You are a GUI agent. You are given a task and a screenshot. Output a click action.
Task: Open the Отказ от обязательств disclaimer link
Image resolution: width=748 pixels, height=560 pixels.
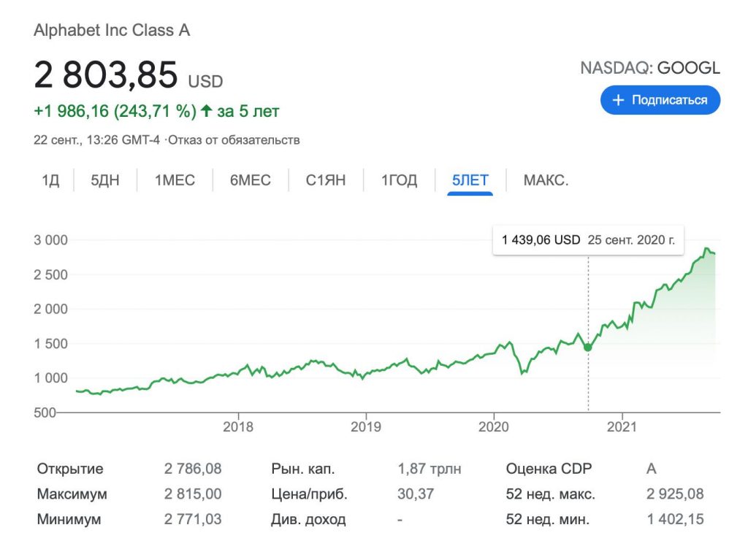click(x=234, y=140)
